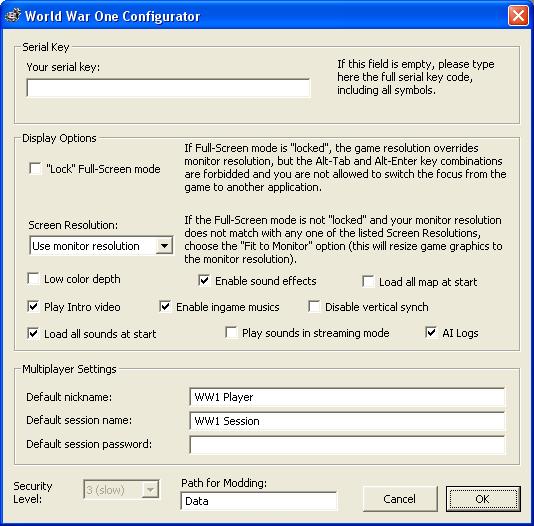Image resolution: width=534 pixels, height=526 pixels.
Task: Enable Disable vertical synch option
Action: click(x=314, y=306)
